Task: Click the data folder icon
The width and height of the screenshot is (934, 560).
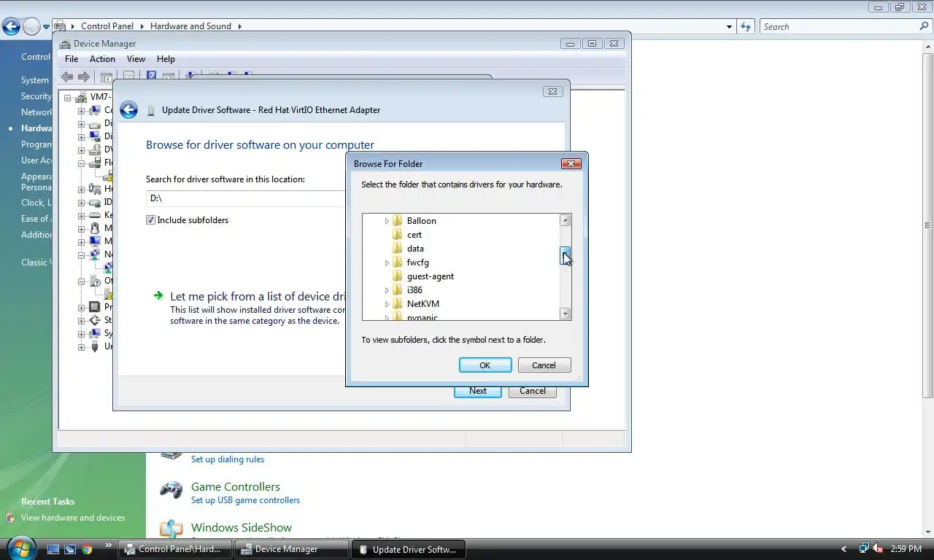Action: point(398,248)
